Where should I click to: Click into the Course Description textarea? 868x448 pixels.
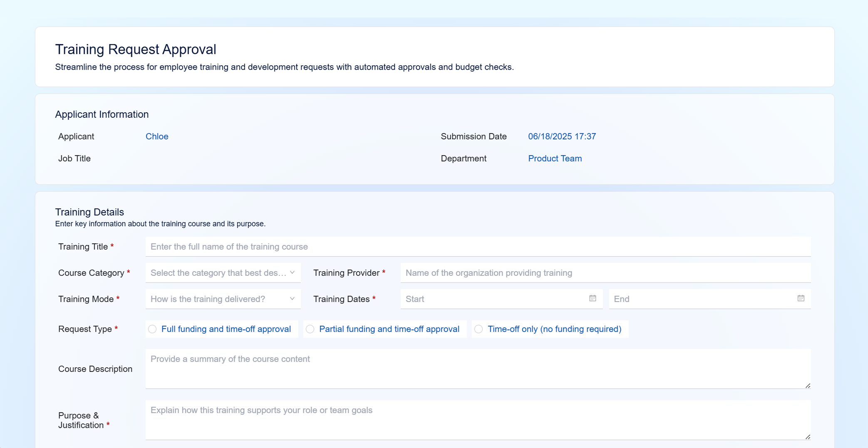[478, 369]
